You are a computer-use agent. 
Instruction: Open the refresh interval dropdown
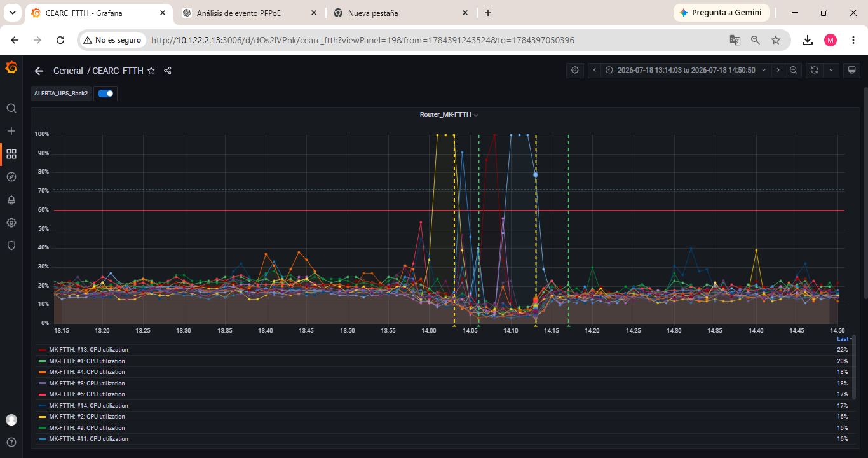pyautogui.click(x=831, y=70)
